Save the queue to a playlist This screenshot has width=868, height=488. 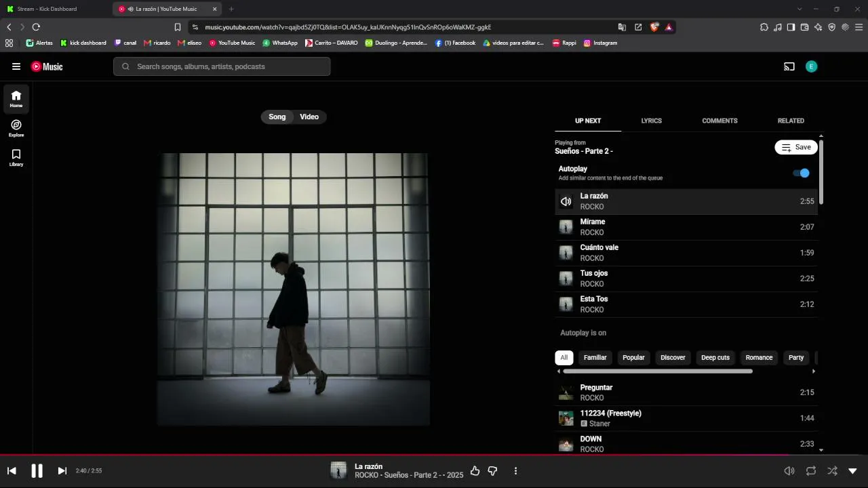796,147
